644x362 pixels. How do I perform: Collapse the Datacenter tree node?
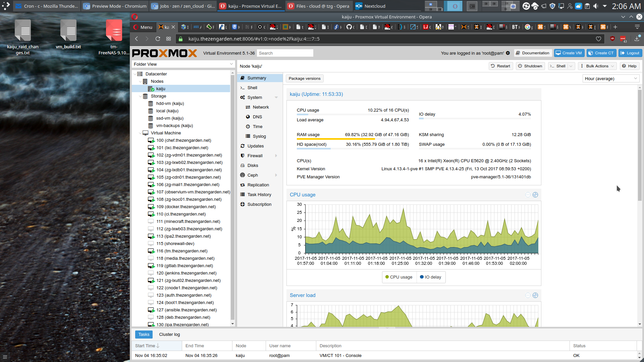[136, 74]
